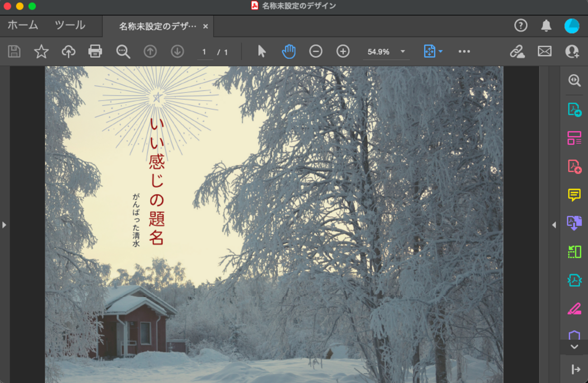Share a link to file icon
588x383 pixels.
517,52
